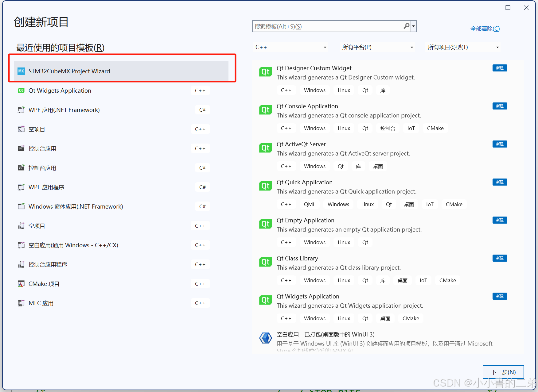Click the CMake 项目 template icon

pos(21,283)
